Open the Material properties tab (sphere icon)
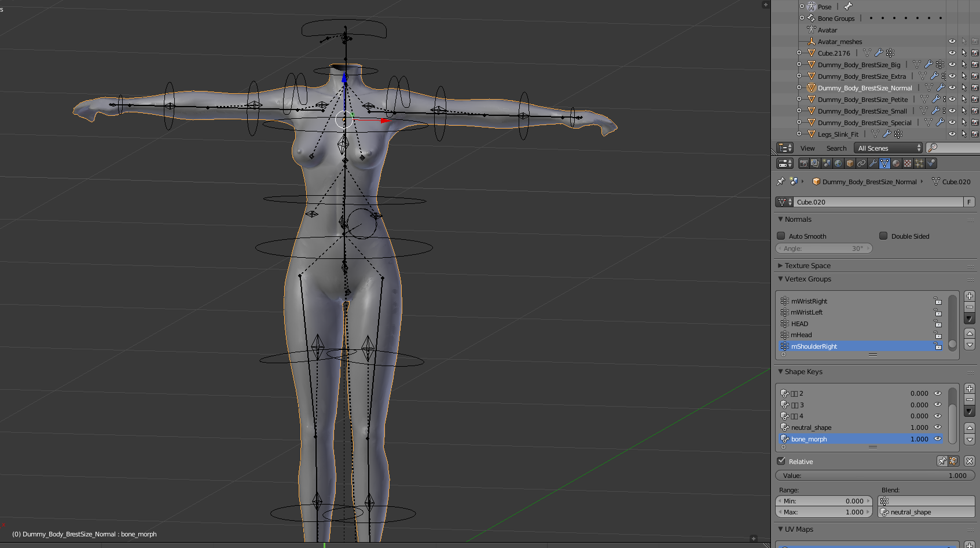The image size is (980, 548). (x=896, y=163)
